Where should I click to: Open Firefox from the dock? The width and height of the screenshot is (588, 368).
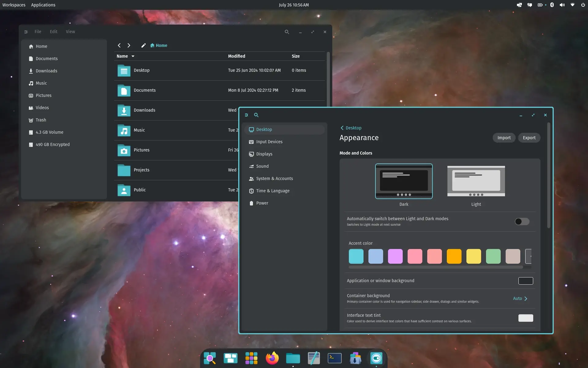click(272, 358)
